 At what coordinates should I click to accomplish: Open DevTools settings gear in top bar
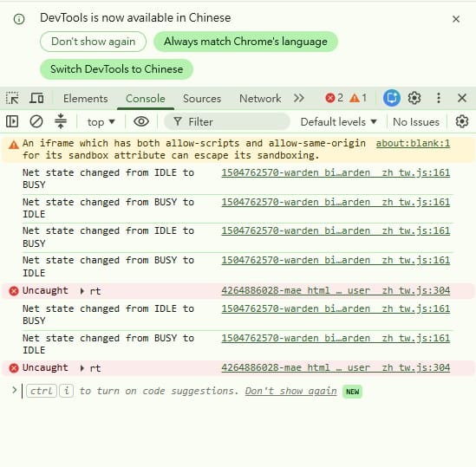click(x=414, y=98)
